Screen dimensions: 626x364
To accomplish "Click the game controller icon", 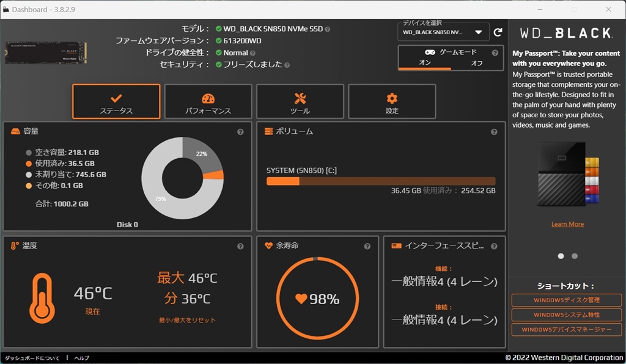I will pos(430,53).
